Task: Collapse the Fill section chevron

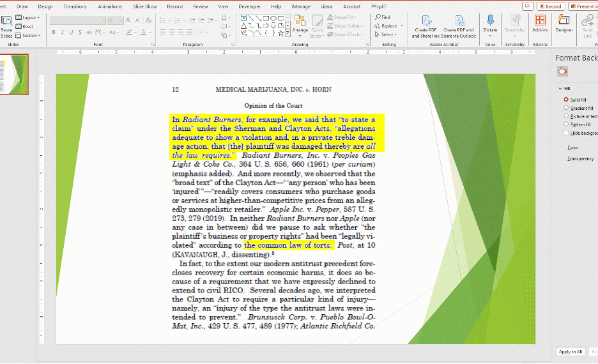Action: [x=560, y=89]
